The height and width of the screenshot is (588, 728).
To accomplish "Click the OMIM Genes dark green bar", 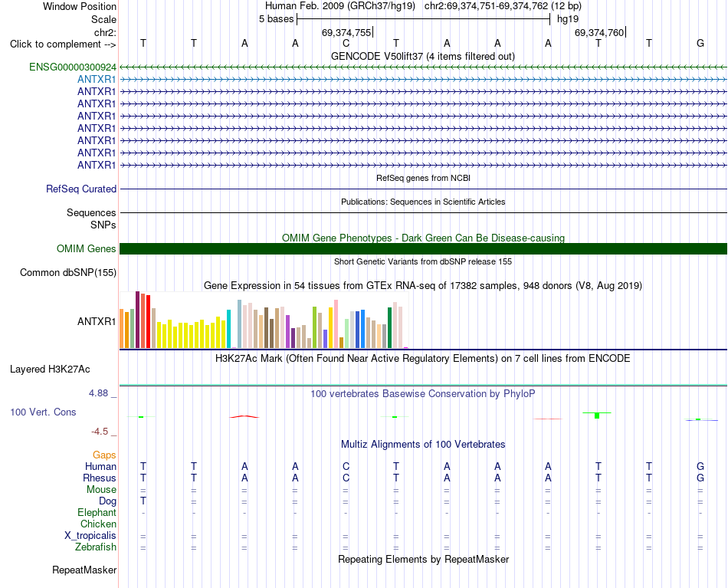I will coord(423,248).
